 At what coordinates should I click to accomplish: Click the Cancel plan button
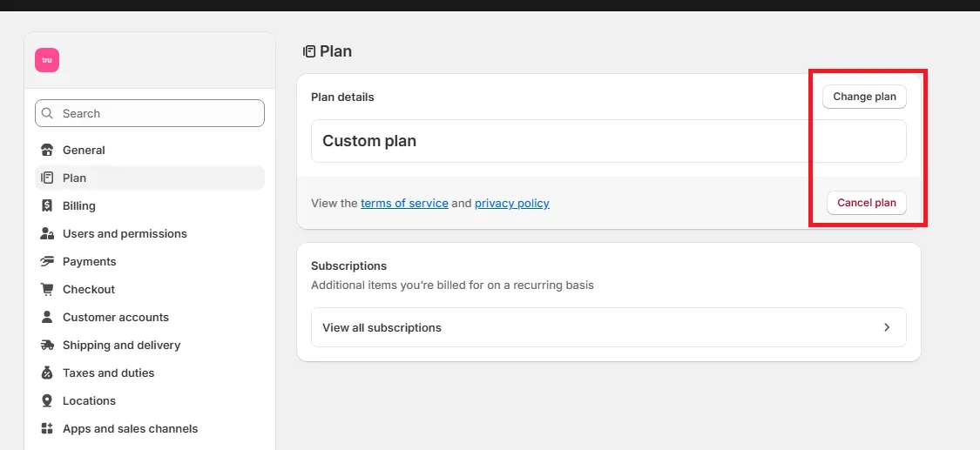866,203
